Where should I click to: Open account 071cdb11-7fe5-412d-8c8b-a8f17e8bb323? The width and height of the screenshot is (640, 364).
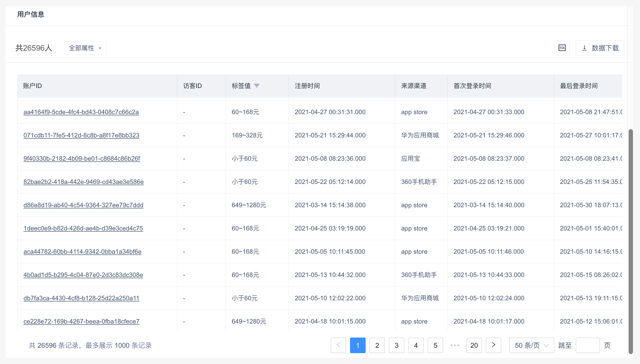click(x=81, y=135)
